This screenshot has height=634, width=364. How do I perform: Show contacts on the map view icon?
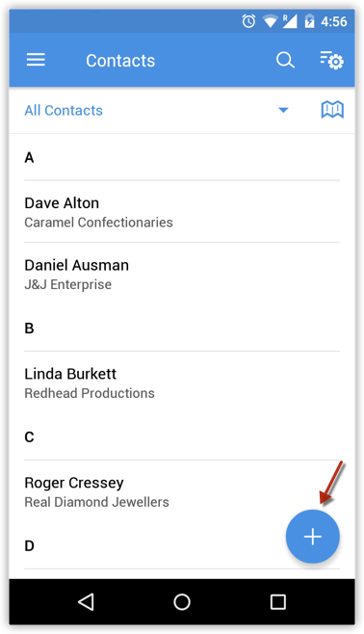tap(332, 110)
